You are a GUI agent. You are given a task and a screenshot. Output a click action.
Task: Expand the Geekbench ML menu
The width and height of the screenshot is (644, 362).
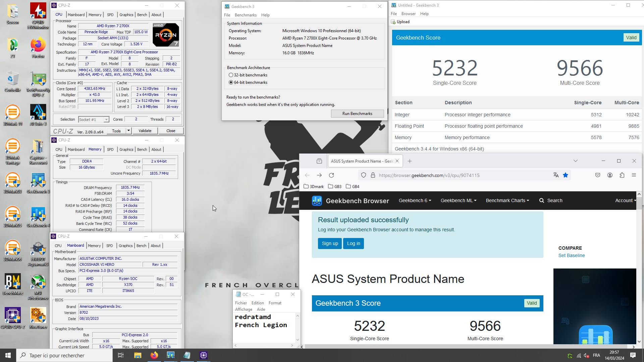pyautogui.click(x=459, y=200)
